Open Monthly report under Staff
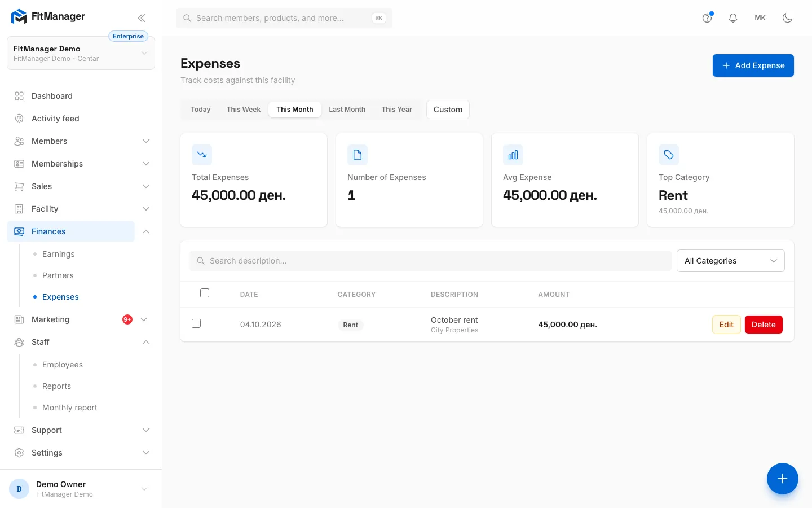Screen dimensions: 812x508 click(70, 408)
